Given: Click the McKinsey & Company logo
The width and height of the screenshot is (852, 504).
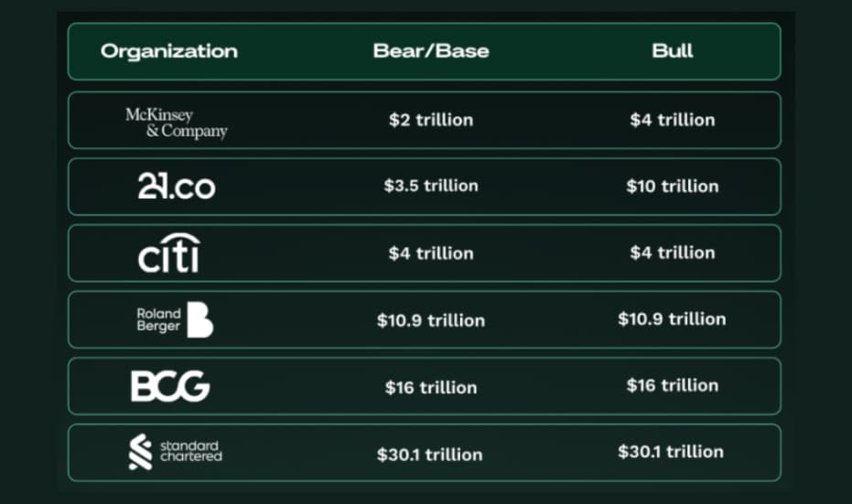Looking at the screenshot, I should pos(176,123).
